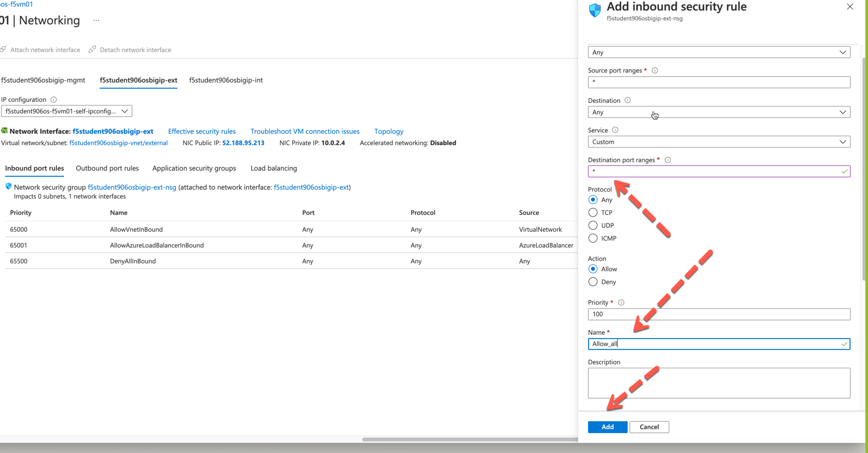The width and height of the screenshot is (868, 453).
Task: Click the Destination port ranges input field
Action: coord(719,171)
